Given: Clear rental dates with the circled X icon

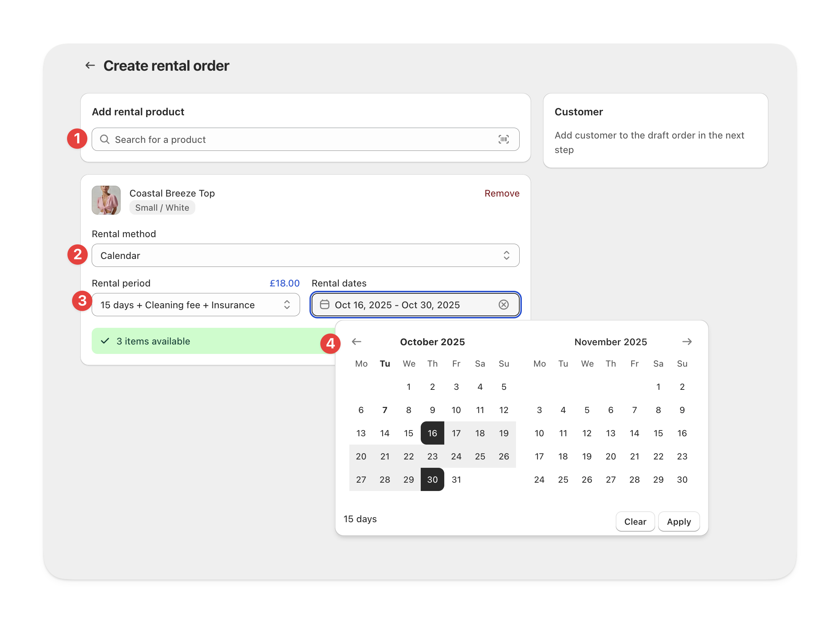Looking at the screenshot, I should pyautogui.click(x=503, y=305).
